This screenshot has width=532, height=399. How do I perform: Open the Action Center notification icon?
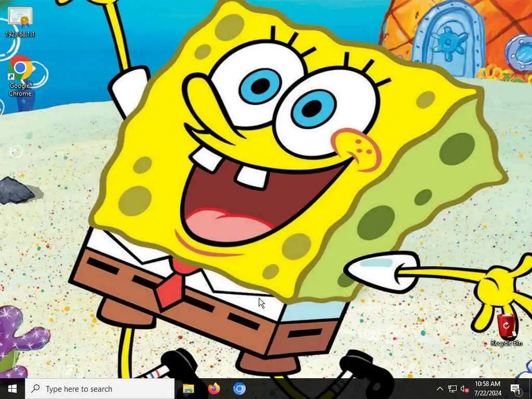[515, 389]
